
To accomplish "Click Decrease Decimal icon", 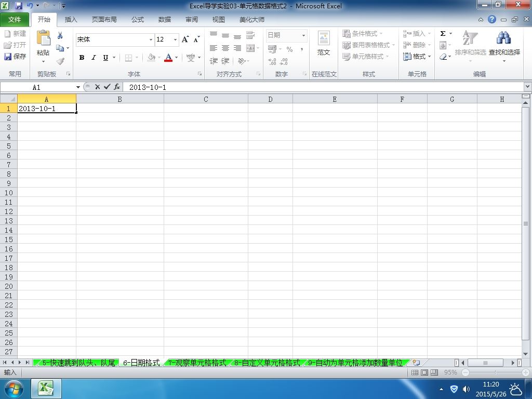I will coord(284,61).
